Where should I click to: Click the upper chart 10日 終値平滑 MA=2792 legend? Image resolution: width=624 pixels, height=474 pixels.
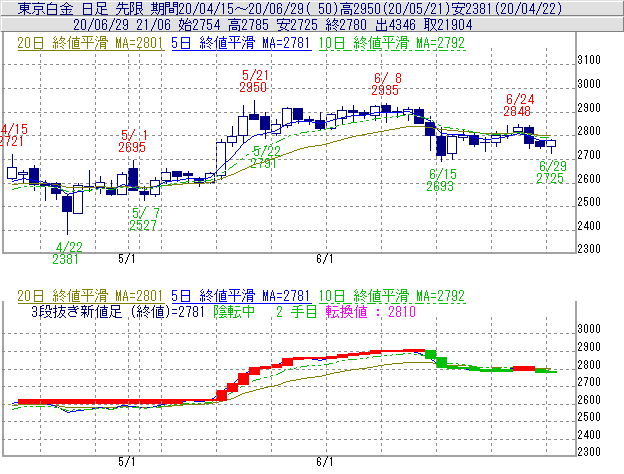[392, 43]
